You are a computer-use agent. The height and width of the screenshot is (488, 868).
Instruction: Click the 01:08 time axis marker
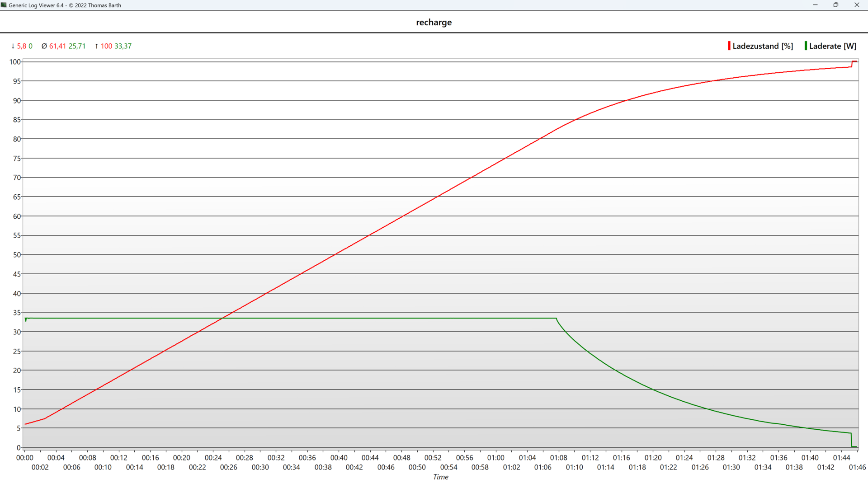pyautogui.click(x=558, y=458)
